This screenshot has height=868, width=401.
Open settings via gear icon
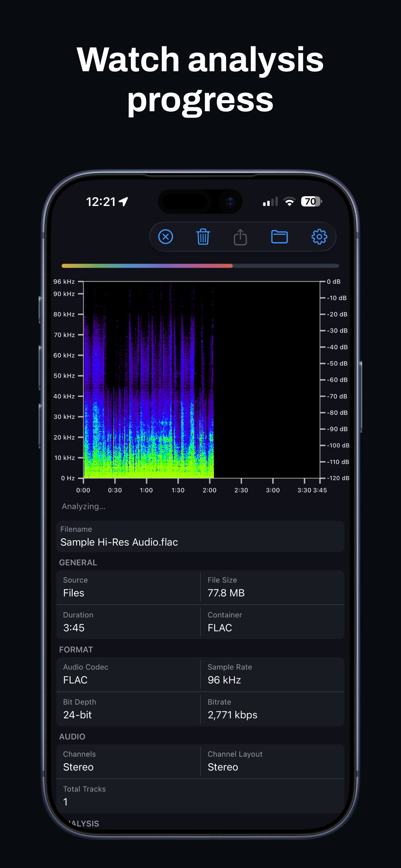tap(319, 237)
